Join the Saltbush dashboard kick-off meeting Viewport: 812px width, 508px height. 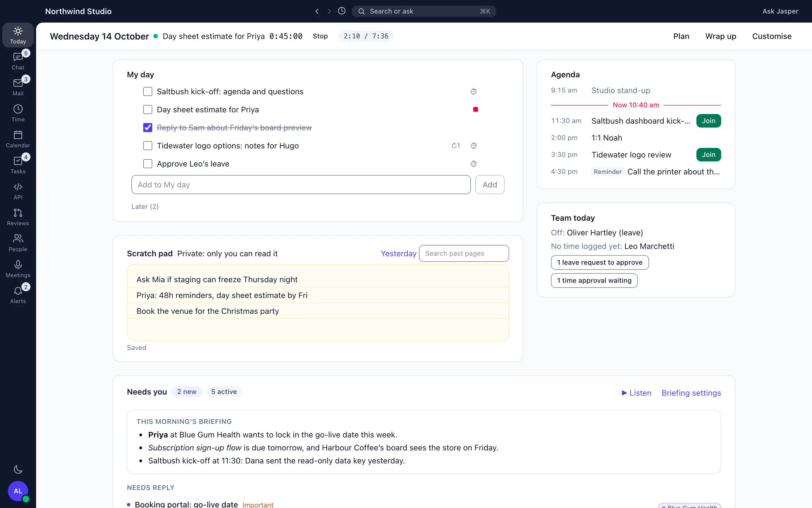coord(708,121)
